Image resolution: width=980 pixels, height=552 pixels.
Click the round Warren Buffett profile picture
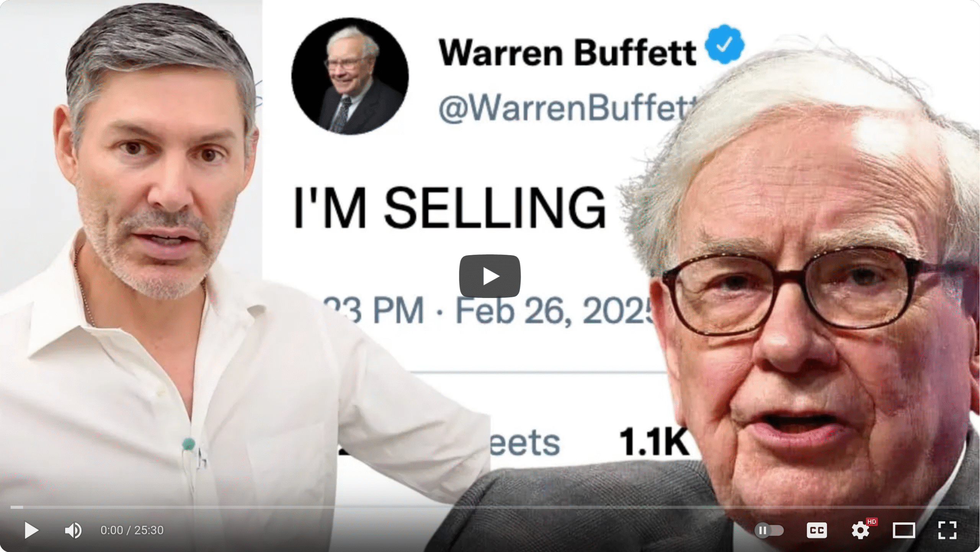pyautogui.click(x=350, y=76)
